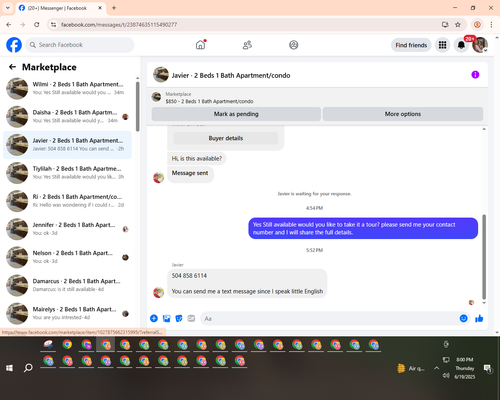Open Daisha conversation
Image resolution: width=500 pixels, height=400 pixels.
(x=67, y=117)
